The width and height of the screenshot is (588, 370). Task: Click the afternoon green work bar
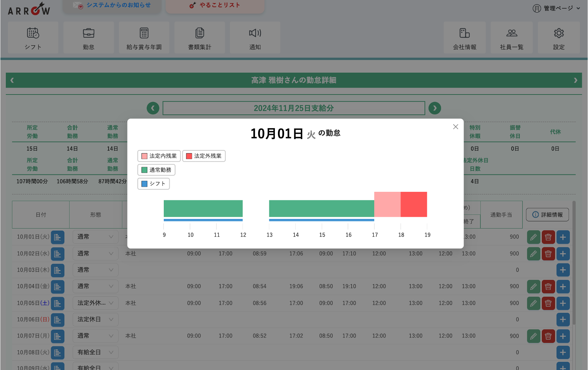click(321, 208)
